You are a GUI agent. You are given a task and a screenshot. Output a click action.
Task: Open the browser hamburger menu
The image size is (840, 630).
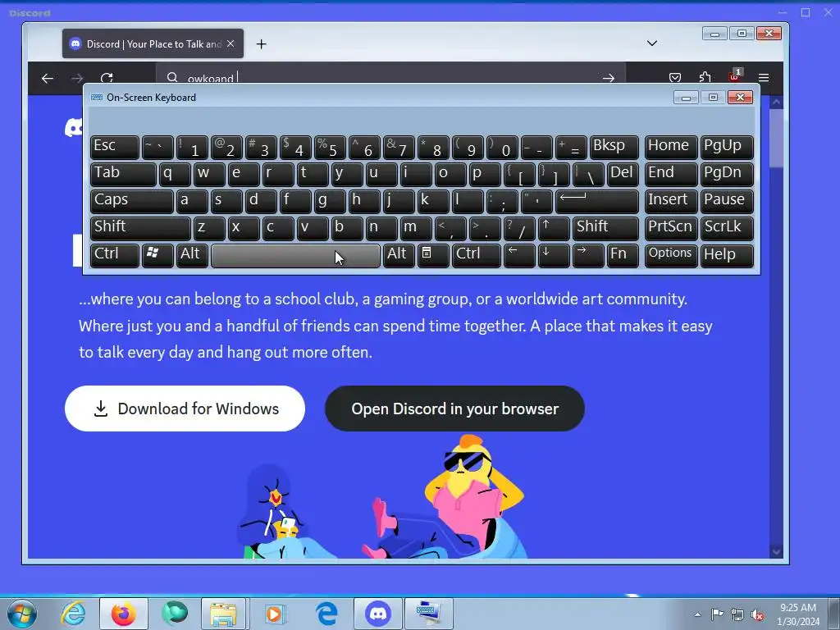[764, 78]
